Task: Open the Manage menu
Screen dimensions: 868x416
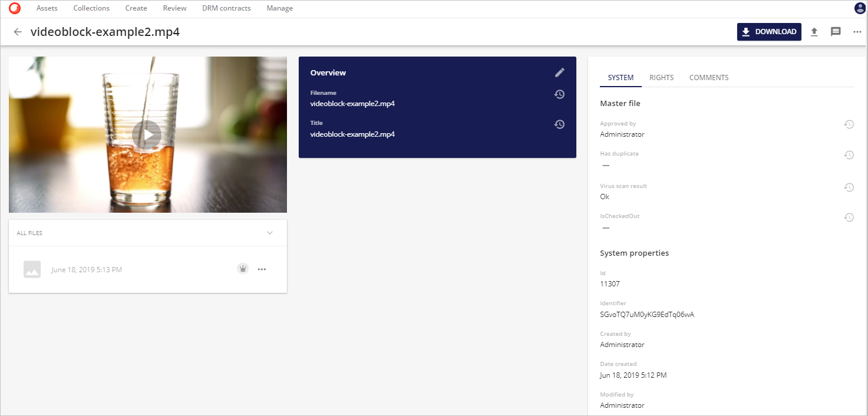Action: point(279,8)
